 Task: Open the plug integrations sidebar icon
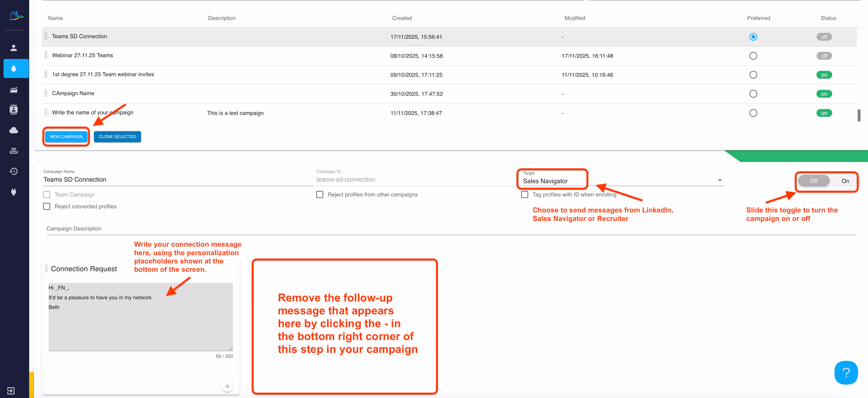pos(13,192)
